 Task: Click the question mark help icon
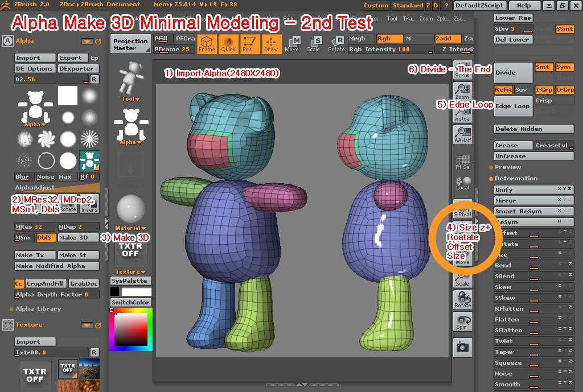pos(446,6)
